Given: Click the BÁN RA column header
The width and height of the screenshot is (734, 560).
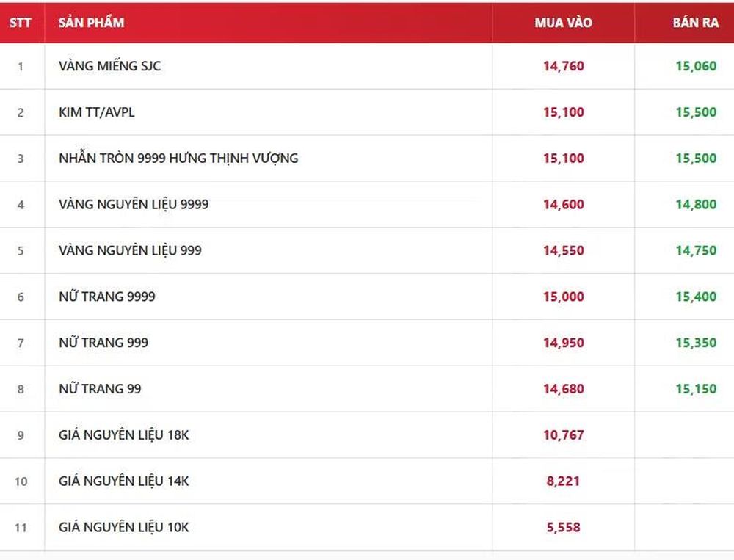Looking at the screenshot, I should pos(695,23).
